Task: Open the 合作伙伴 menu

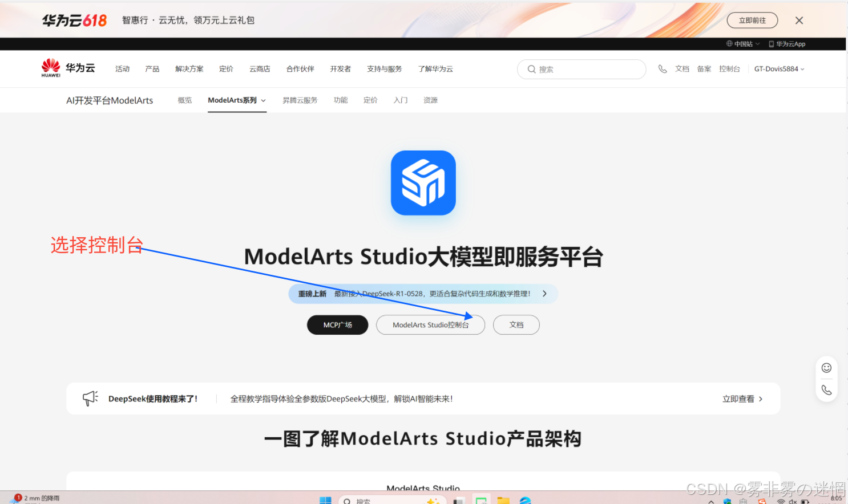Action: (300, 69)
